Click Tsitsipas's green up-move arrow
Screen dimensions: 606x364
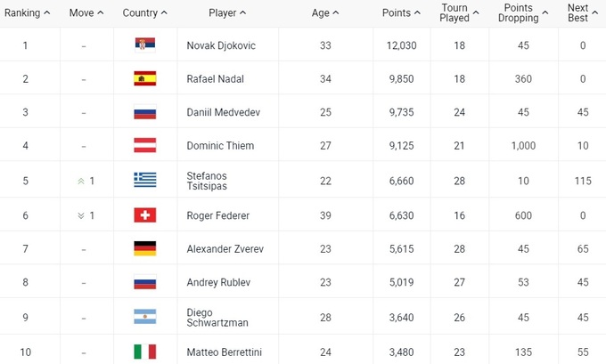tap(82, 181)
